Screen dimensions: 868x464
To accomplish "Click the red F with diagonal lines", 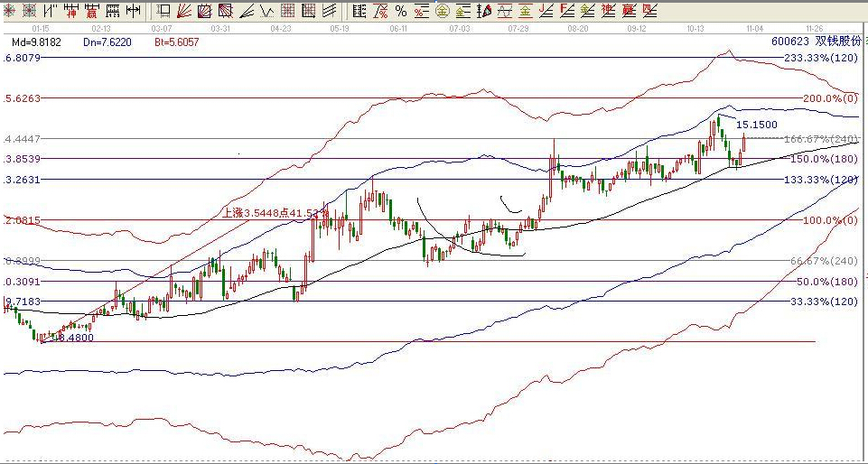I will click(x=566, y=11).
